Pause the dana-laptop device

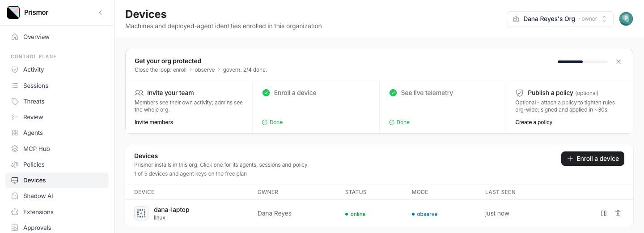click(x=604, y=213)
